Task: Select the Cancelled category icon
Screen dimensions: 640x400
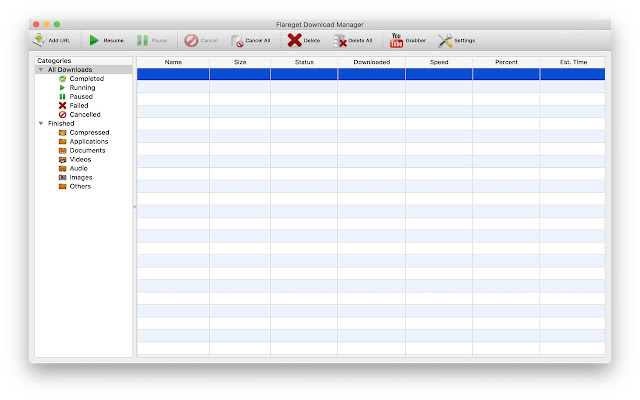Action: (62, 114)
